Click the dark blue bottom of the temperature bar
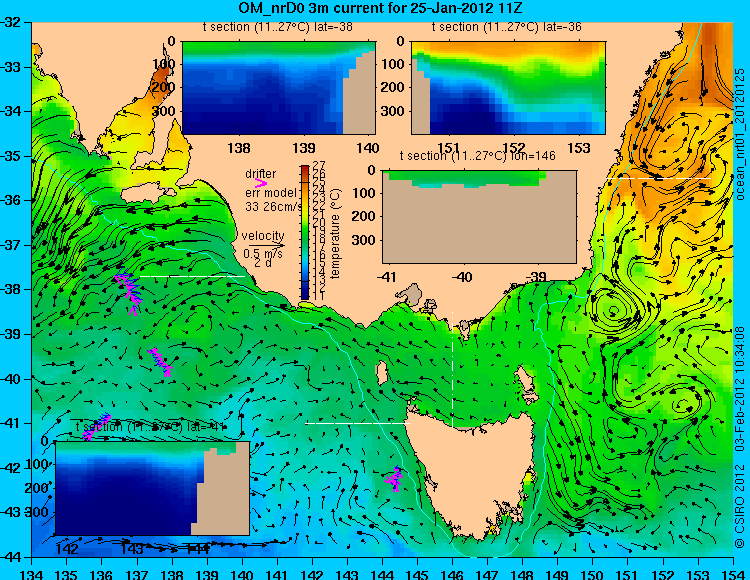The height and width of the screenshot is (580, 750). (x=305, y=292)
